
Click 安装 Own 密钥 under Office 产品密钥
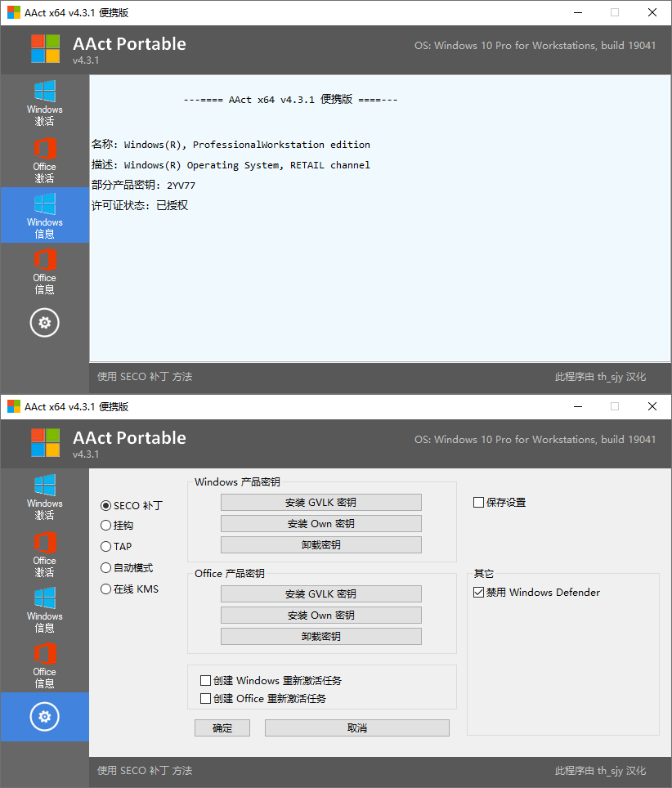(321, 616)
